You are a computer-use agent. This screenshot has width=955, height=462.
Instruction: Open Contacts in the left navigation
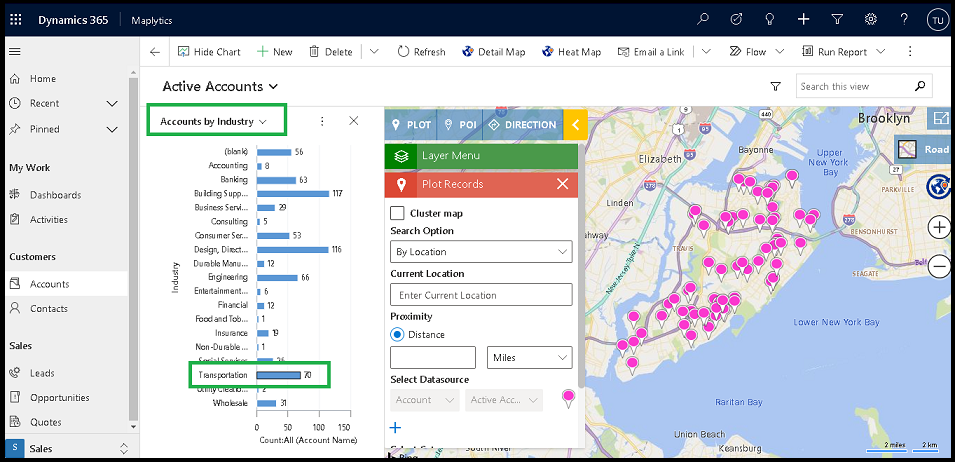coord(49,309)
